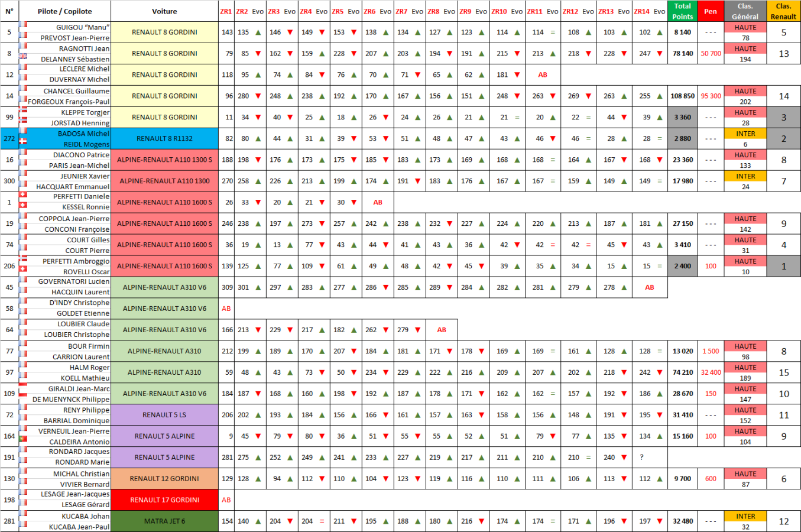Select the name 'D'INDY Christophe'

point(79,303)
